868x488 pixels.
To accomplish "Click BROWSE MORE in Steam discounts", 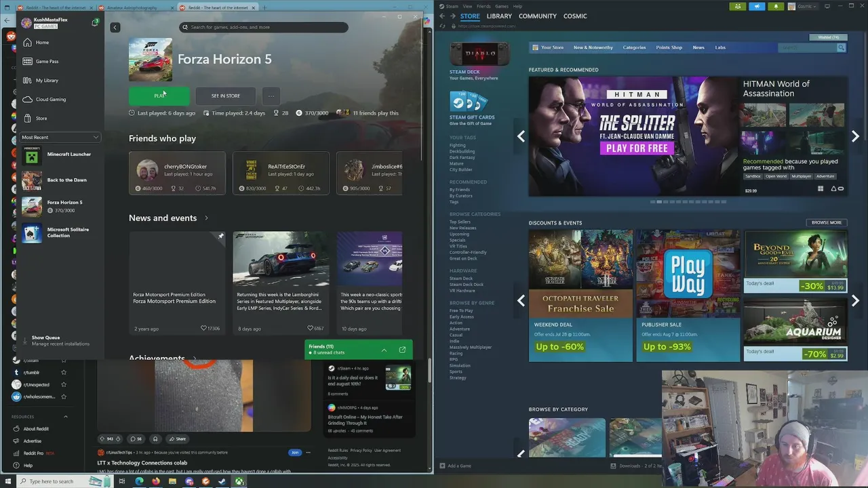I will click(x=827, y=222).
